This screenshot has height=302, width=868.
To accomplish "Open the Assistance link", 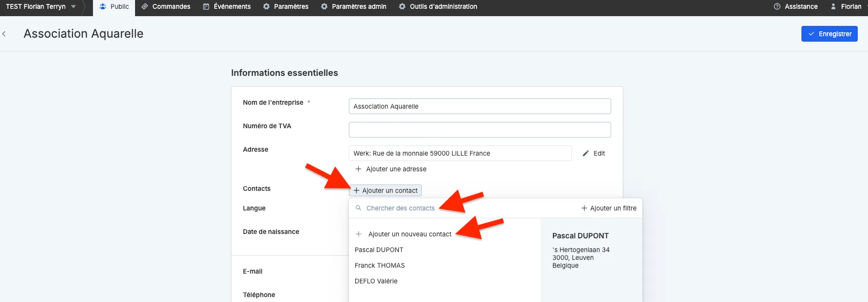I will coord(796,6).
